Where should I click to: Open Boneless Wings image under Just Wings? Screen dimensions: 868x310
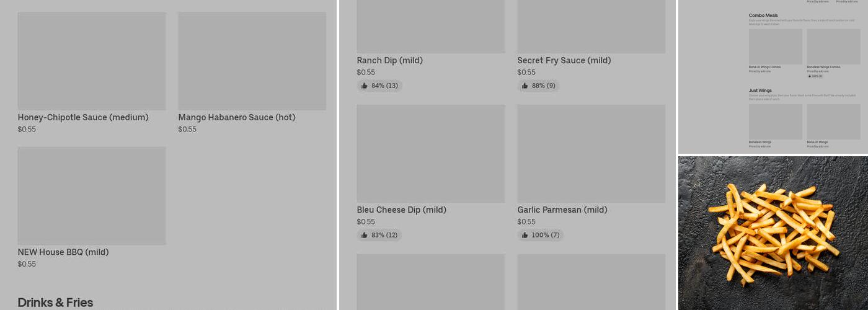(x=775, y=122)
